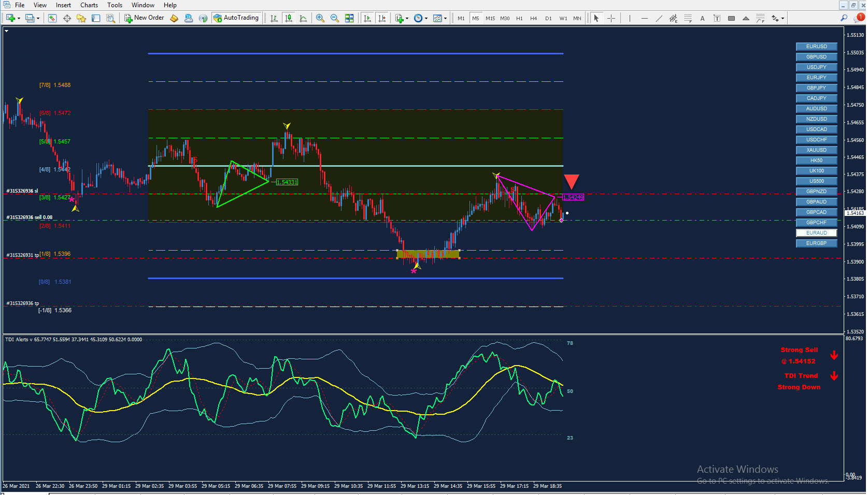Switch chart to GBPJPY symbol button
This screenshot has height=495, width=868.
coord(816,88)
